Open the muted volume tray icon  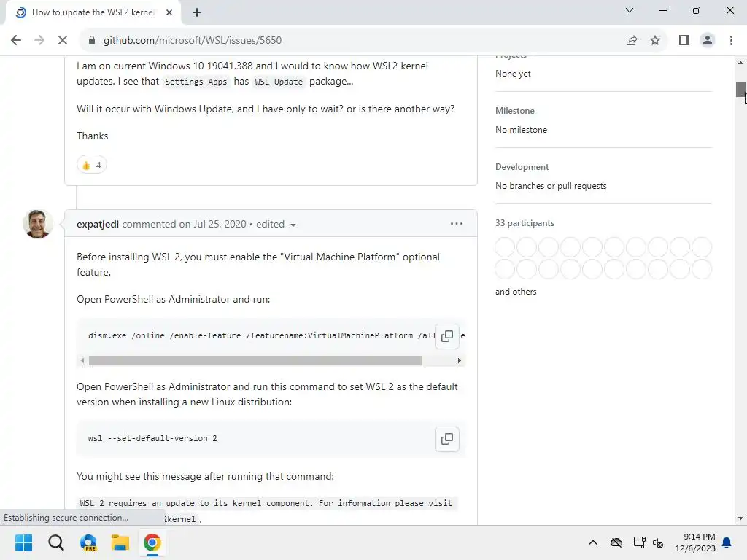(659, 542)
